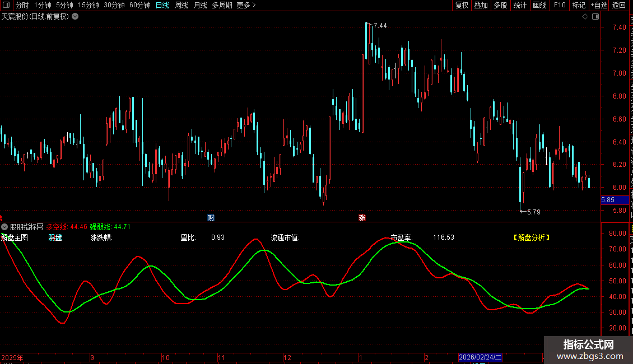Click the 股朋指标网 indicator name
This screenshot has height=364, width=633.
tap(27, 227)
